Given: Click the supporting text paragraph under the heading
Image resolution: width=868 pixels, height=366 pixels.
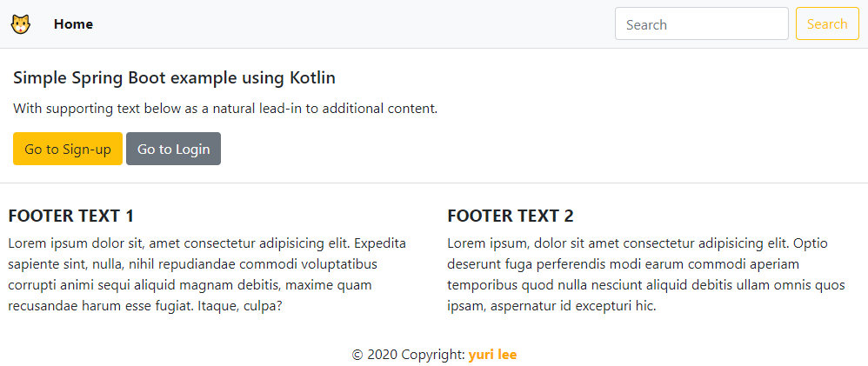Looking at the screenshot, I should pos(225,109).
